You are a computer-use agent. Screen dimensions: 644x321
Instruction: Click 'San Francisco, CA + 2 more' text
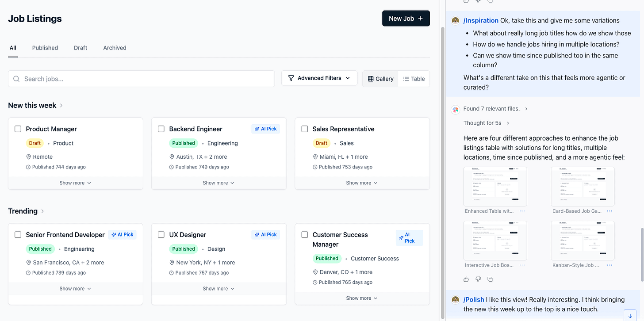point(69,262)
